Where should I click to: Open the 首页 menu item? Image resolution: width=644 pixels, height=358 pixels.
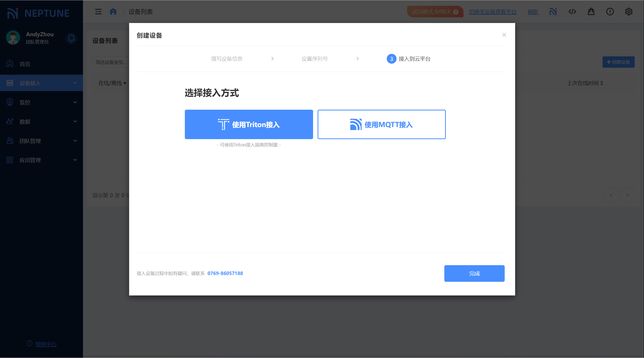[25, 64]
